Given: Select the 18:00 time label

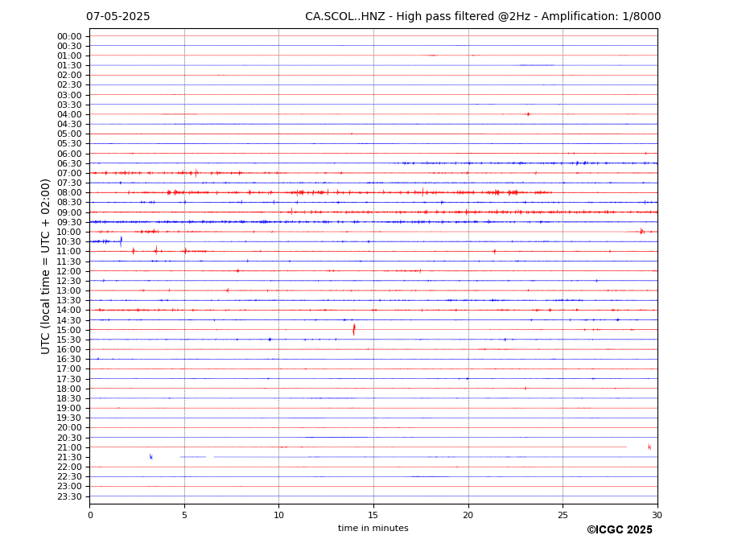Looking at the screenshot, I should click(69, 389).
